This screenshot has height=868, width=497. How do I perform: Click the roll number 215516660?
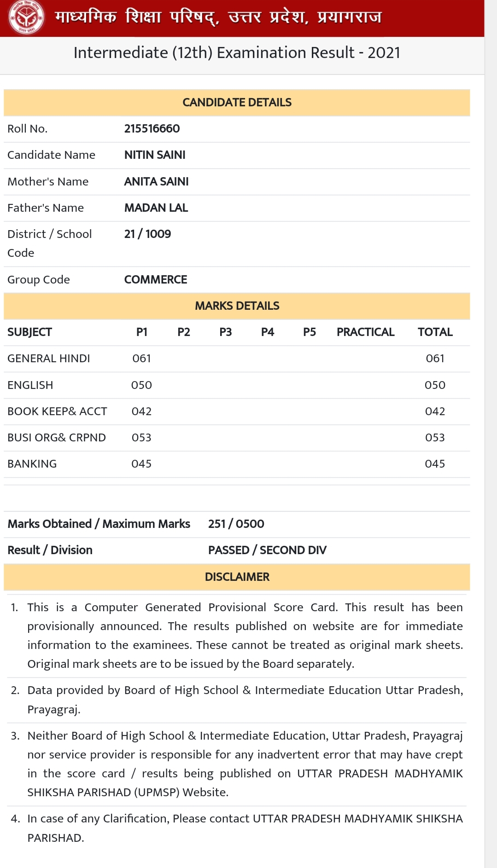click(x=152, y=129)
